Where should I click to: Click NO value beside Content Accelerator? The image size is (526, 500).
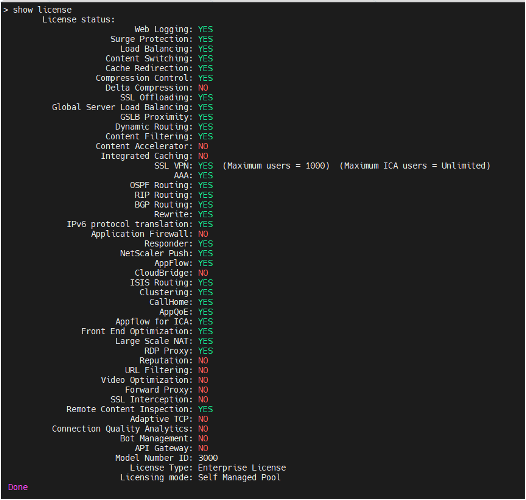[203, 146]
